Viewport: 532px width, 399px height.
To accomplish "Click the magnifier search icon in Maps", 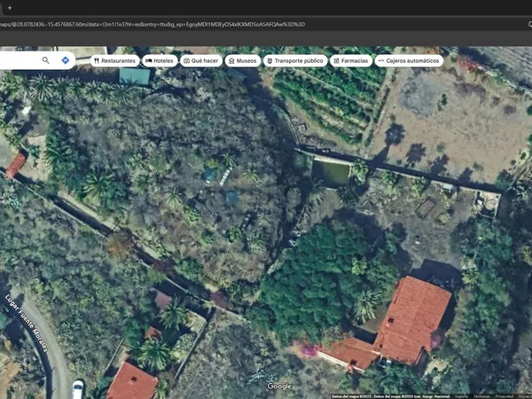I will (46, 60).
